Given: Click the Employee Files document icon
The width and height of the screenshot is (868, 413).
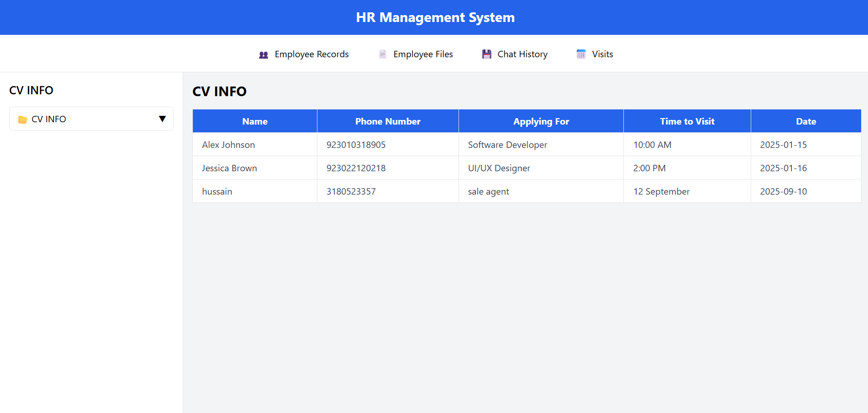Looking at the screenshot, I should (x=382, y=54).
